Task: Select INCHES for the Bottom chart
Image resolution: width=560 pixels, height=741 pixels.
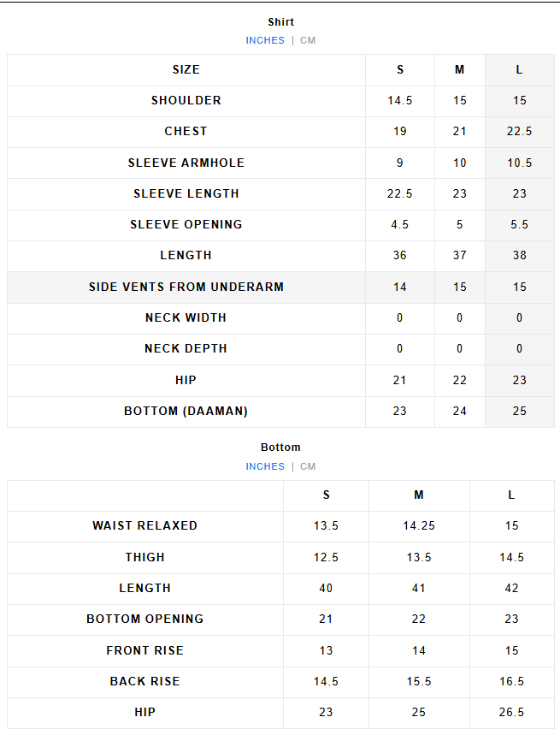Action: pyautogui.click(x=265, y=466)
